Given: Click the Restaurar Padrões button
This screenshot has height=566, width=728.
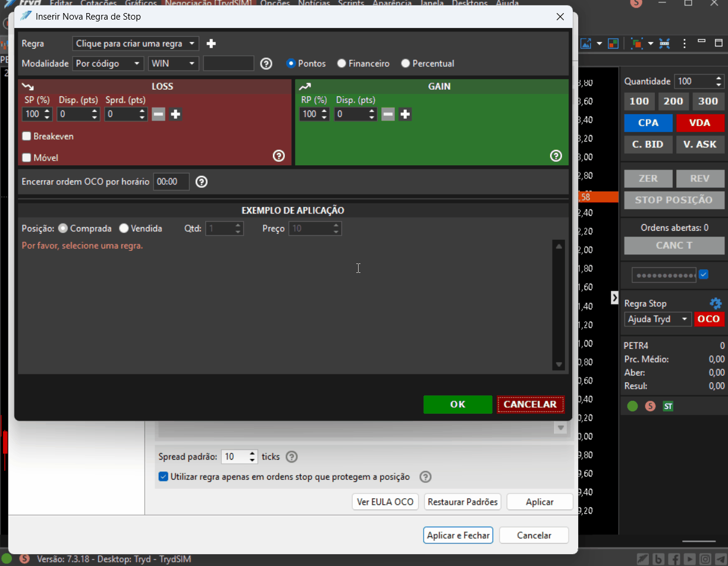Looking at the screenshot, I should coord(463,502).
